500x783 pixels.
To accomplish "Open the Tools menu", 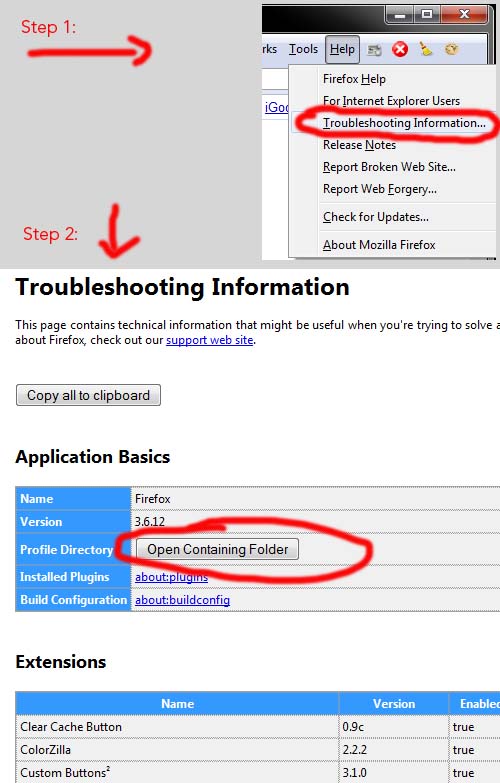I will point(303,49).
